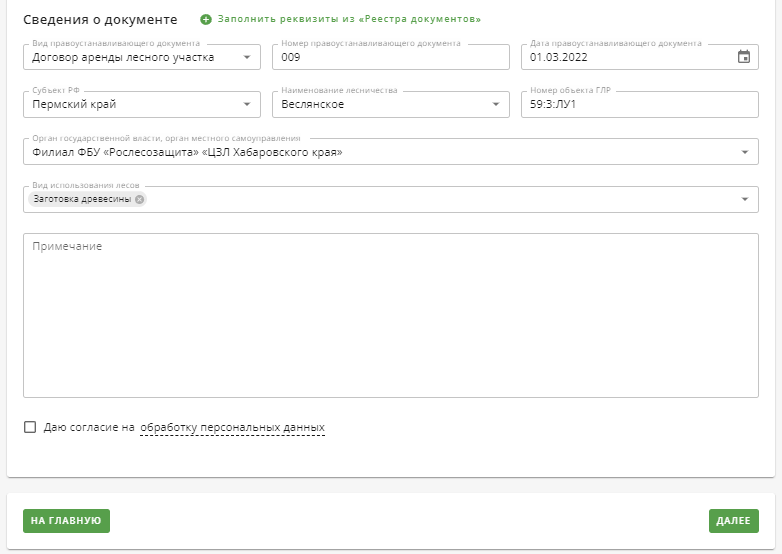This screenshot has width=782, height=554.
Task: Click into the 'Примечание' text area
Action: (391, 315)
